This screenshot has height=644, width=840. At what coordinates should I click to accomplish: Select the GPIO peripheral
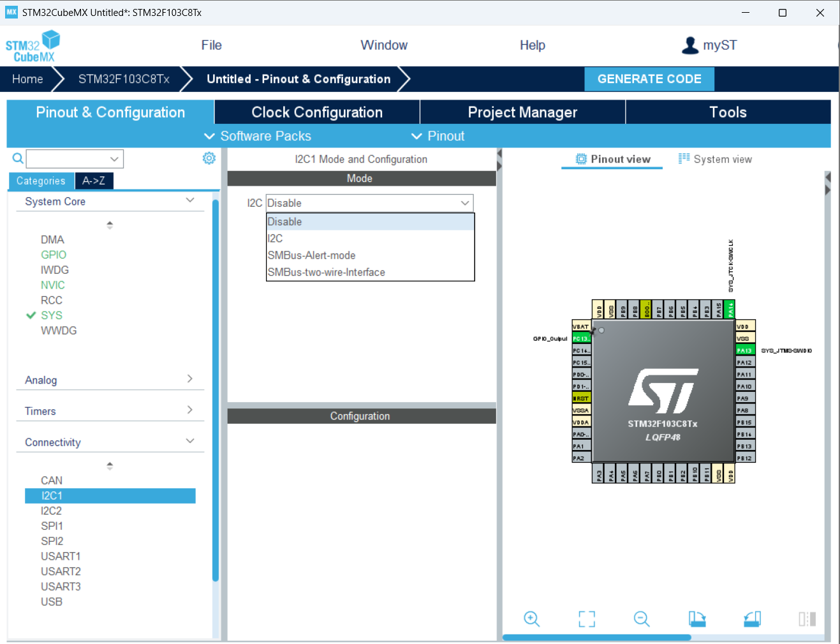(54, 255)
